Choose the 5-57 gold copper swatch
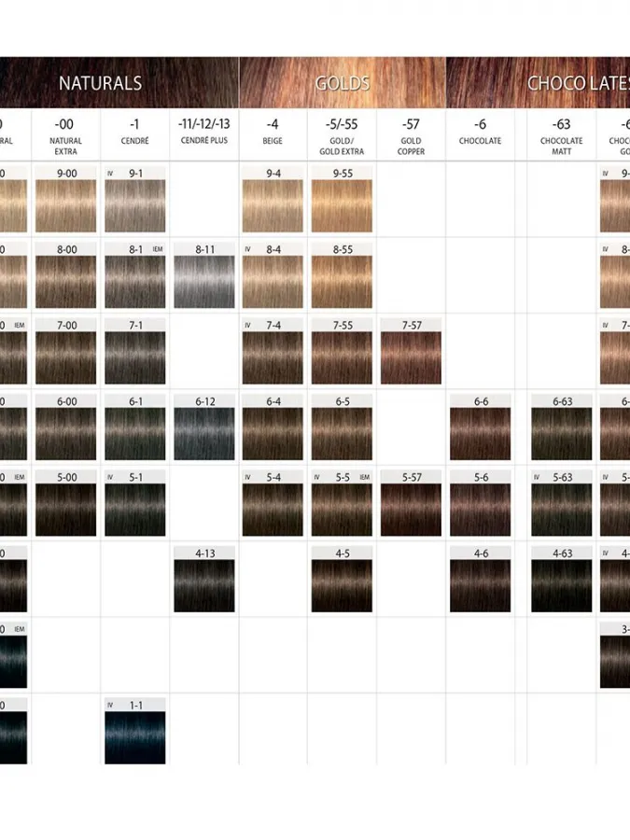Screen dimensions: 630x840 (x=411, y=504)
